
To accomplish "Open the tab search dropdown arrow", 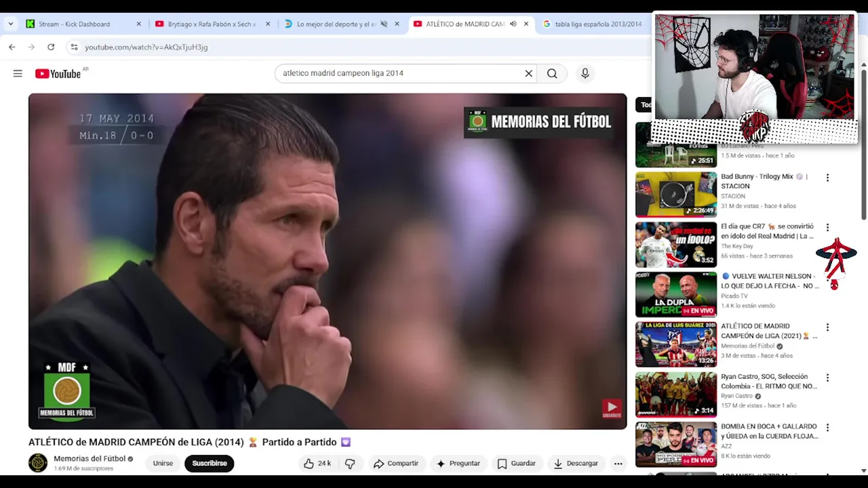I will tap(10, 24).
